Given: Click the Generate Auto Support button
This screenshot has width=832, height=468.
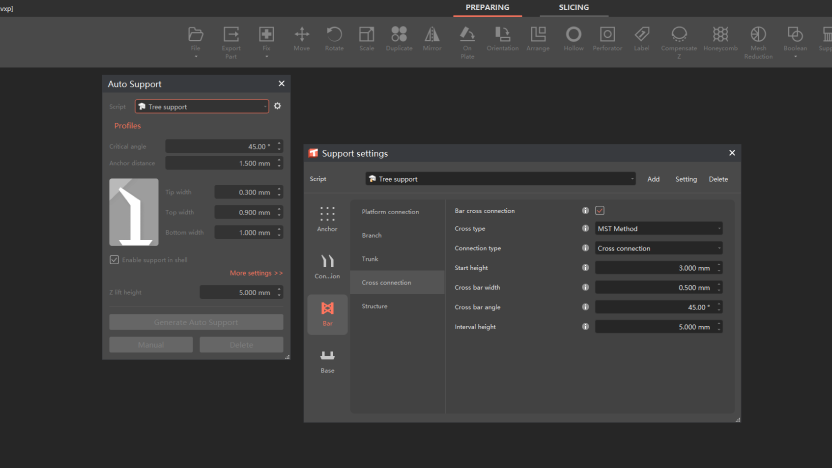Looking at the screenshot, I should point(196,322).
